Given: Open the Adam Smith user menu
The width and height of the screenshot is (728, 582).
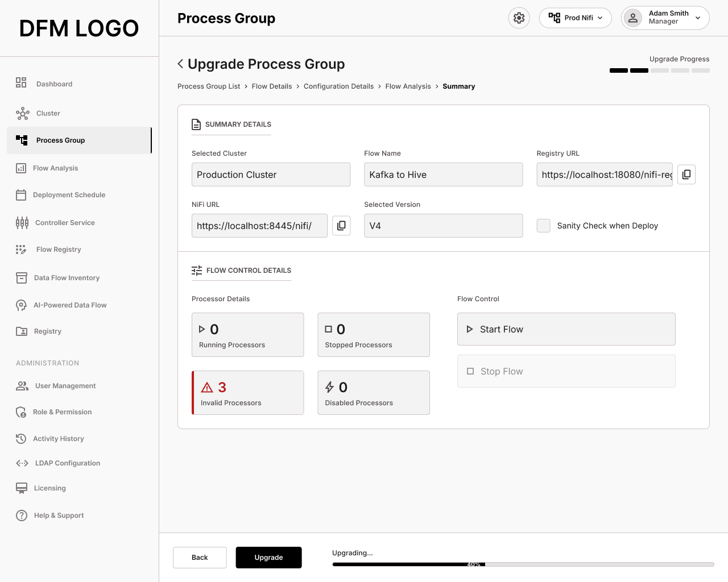Looking at the screenshot, I should tap(665, 18).
